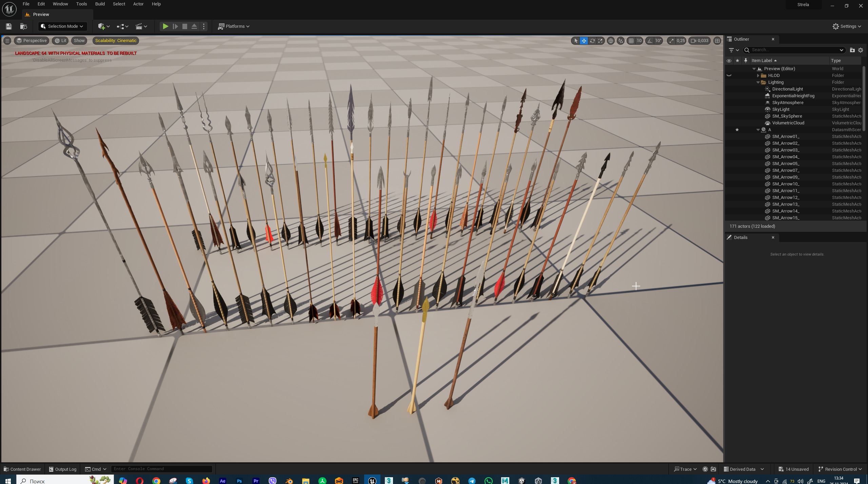Open the Window menu

pos(60,4)
